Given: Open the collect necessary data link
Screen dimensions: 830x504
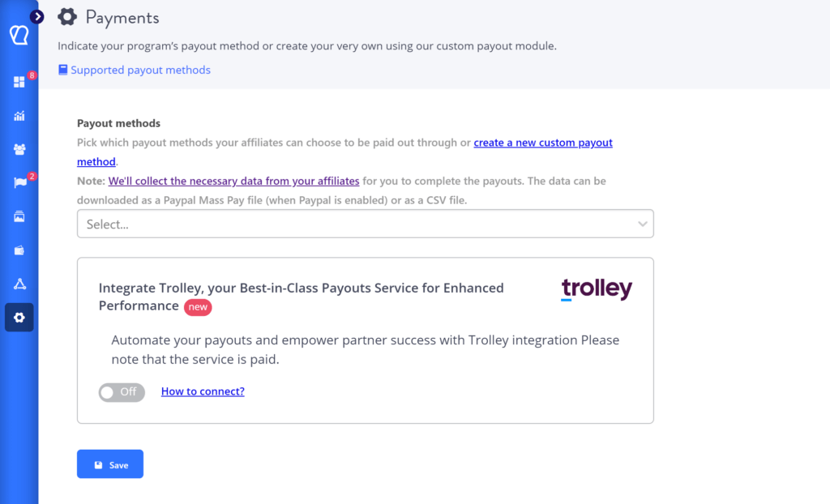Looking at the screenshot, I should pyautogui.click(x=233, y=182).
